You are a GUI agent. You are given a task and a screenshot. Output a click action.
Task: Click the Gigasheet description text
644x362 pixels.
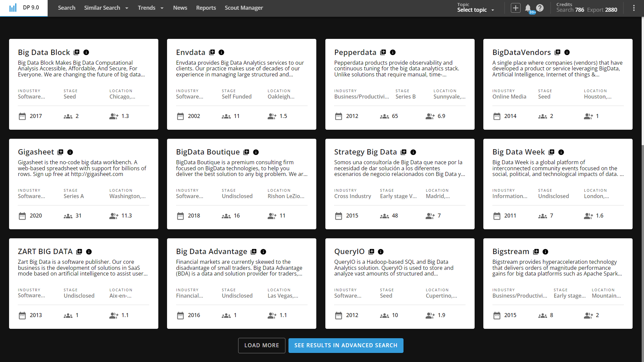click(x=82, y=168)
